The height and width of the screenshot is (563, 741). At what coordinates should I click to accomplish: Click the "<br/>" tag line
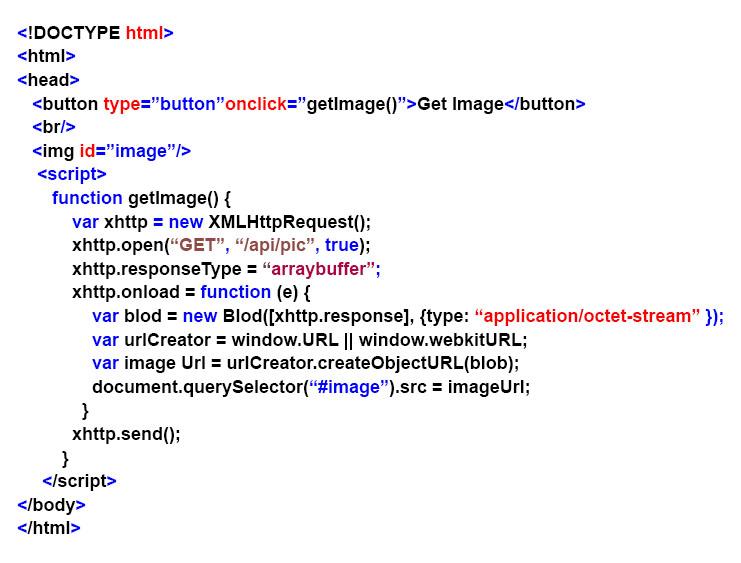(54, 127)
